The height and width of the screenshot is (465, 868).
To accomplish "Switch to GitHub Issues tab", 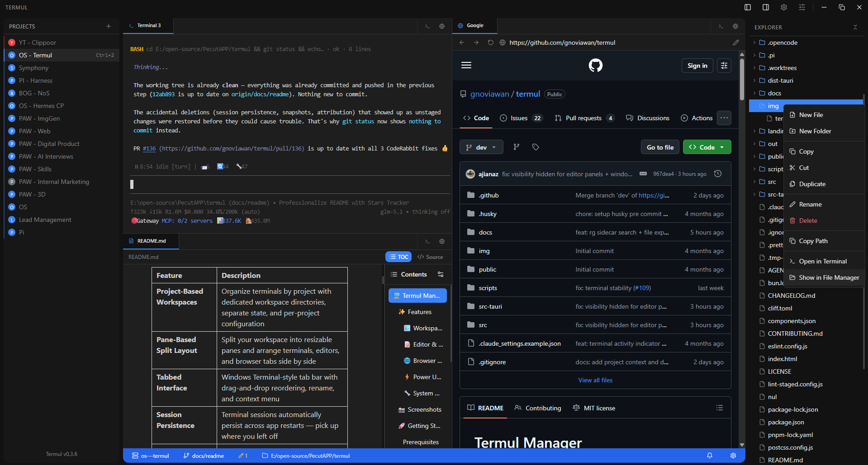I will tap(520, 118).
